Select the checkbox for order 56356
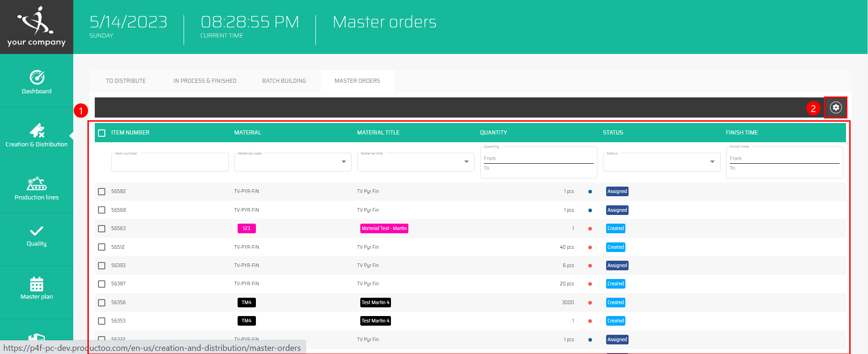868x354 pixels. 102,303
